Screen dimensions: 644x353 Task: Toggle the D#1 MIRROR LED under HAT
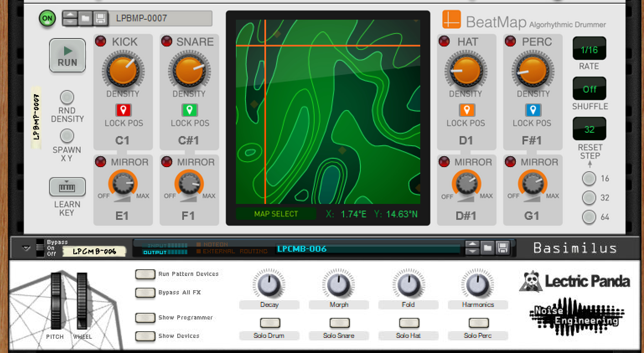click(x=444, y=162)
